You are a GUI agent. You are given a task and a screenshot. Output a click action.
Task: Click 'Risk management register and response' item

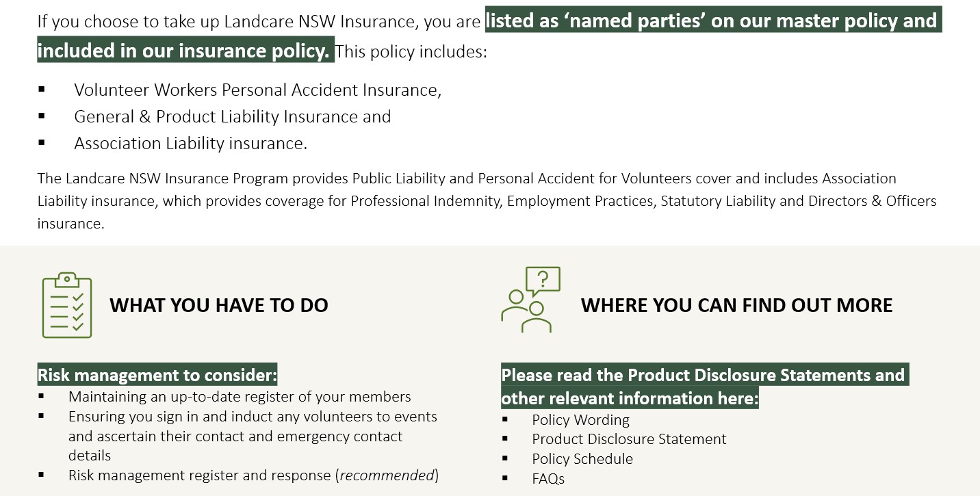[x=253, y=475]
